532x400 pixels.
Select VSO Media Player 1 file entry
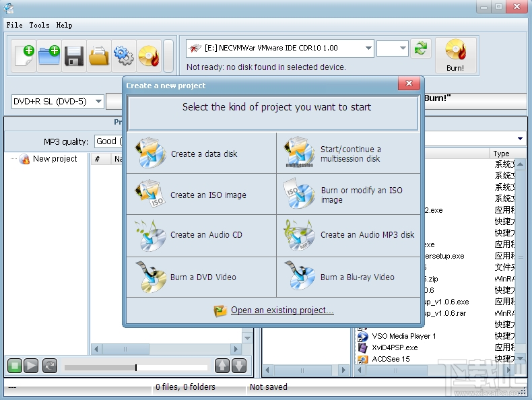404,336
